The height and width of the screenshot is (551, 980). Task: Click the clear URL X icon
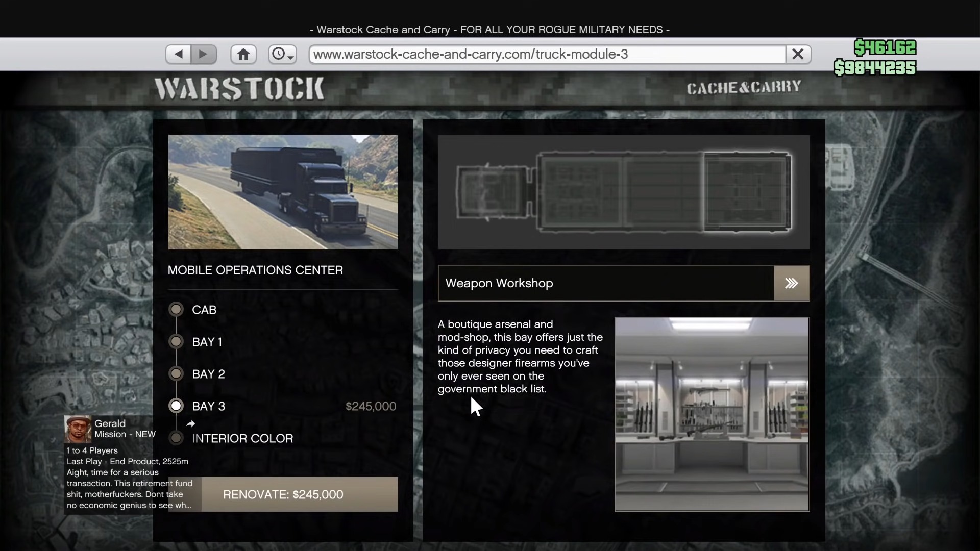click(797, 54)
